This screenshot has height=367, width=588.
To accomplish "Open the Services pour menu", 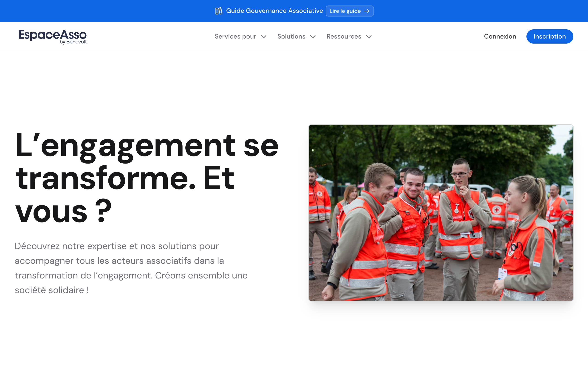I will tap(235, 36).
